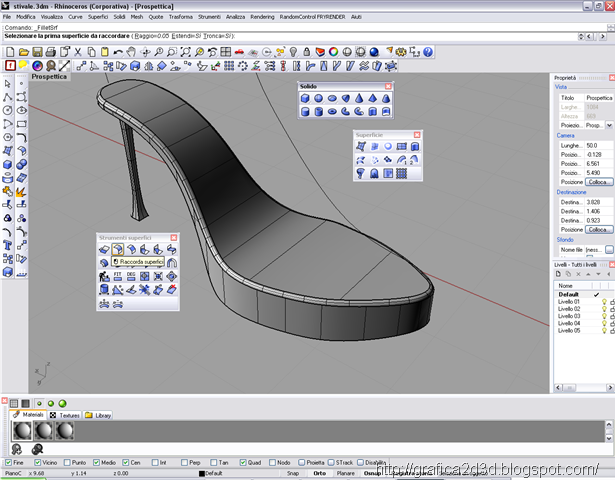Click the undo arrow icon
Screen dimensions: 615x480
pyautogui.click(x=118, y=52)
